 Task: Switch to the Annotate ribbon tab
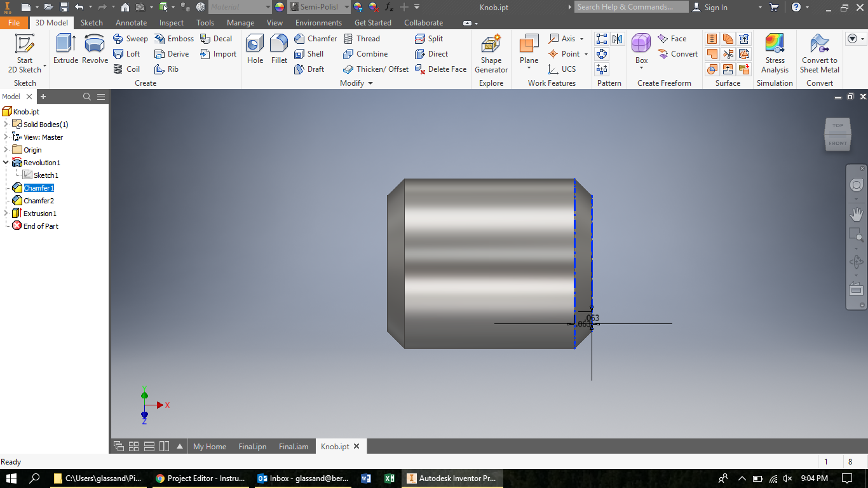[131, 22]
